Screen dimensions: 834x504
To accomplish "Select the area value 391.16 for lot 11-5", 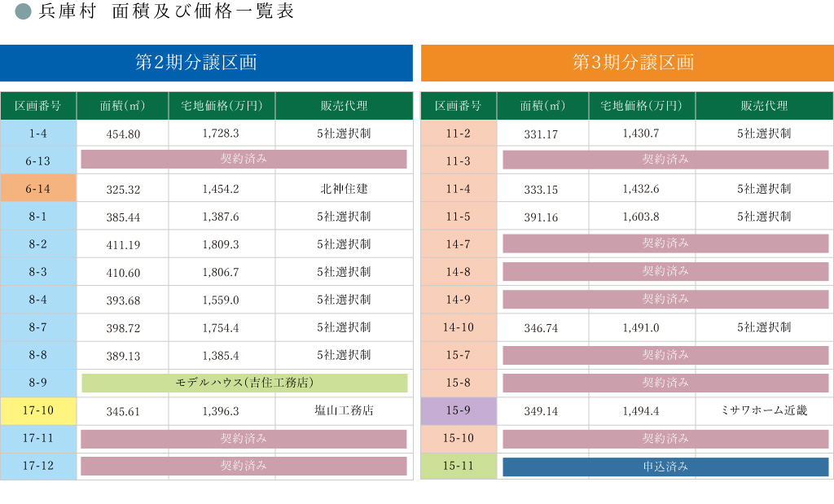I will click(541, 217).
